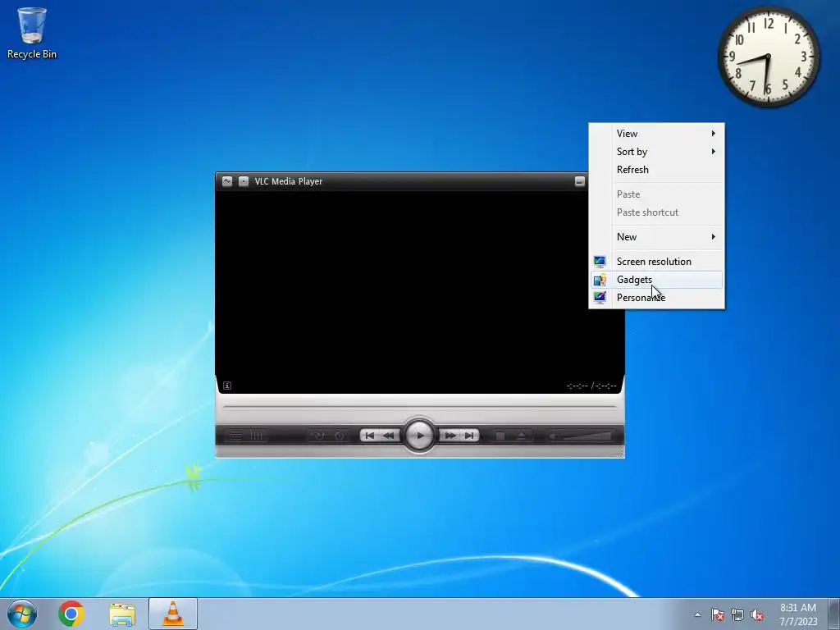Stop playback using the square Stop button
Viewport: 840px width, 630px height.
point(500,436)
